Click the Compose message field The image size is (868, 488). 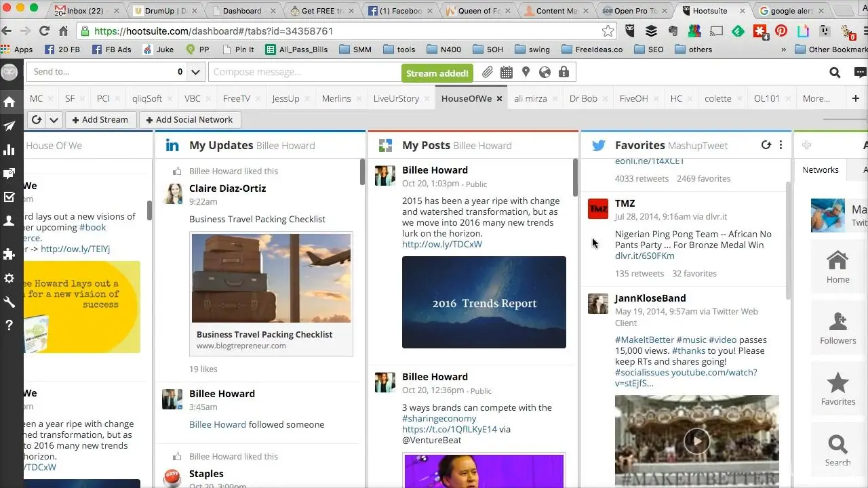point(304,73)
